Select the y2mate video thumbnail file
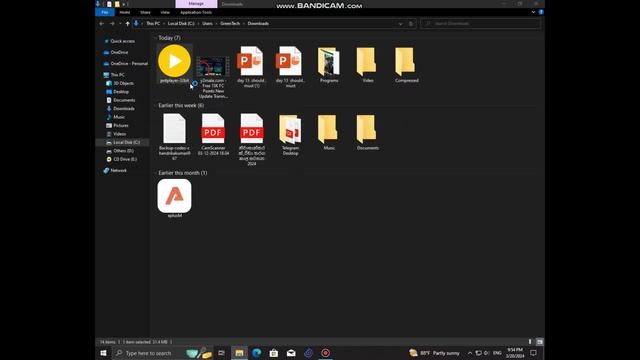This screenshot has height=360, width=640. 213,67
